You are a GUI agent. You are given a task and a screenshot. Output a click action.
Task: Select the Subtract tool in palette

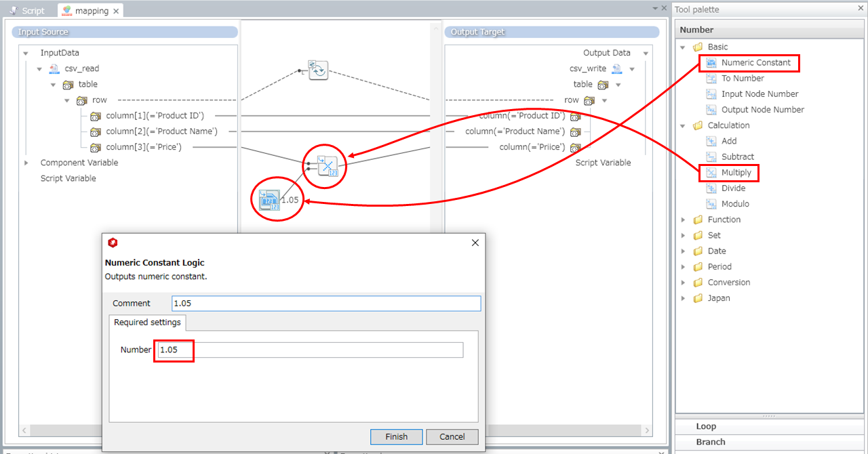[x=737, y=157]
